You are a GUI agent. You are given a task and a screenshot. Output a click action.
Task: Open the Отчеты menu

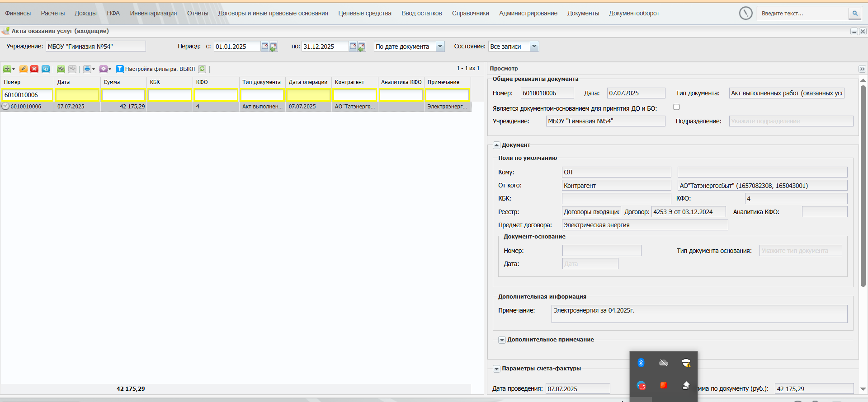[x=198, y=13]
